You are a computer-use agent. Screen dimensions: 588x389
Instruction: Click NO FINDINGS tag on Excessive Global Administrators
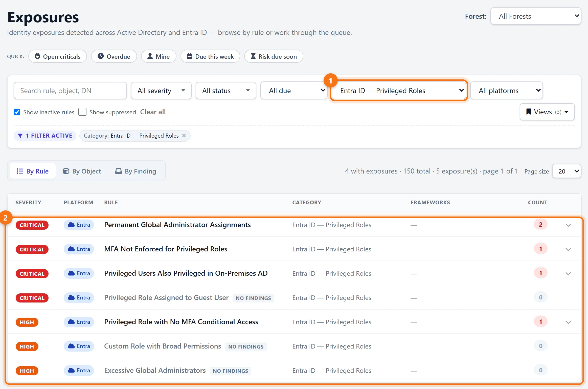230,371
